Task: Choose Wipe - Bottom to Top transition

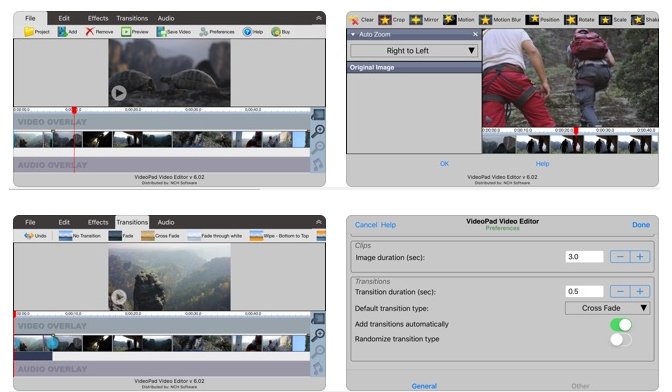Action: (279, 236)
